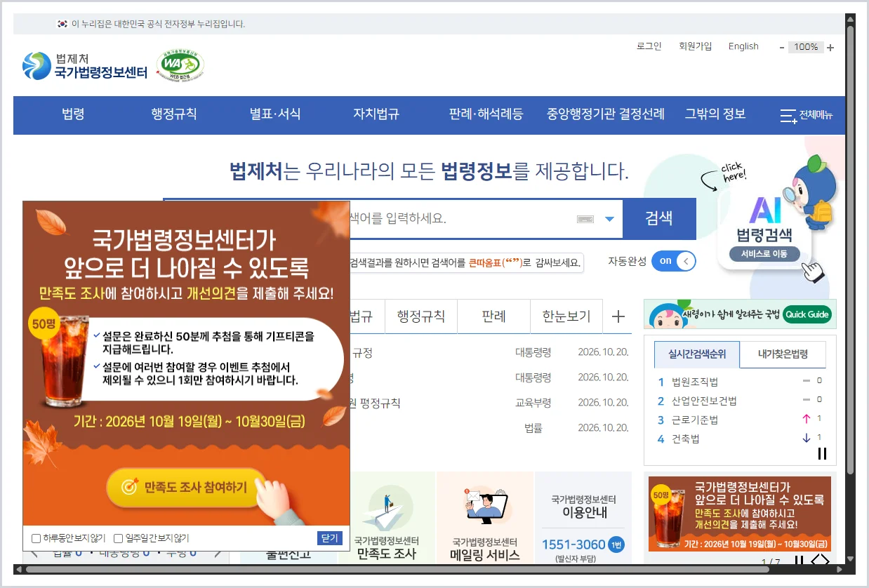Switch to the 한눈보기 tab
Viewport: 869px width, 588px height.
(567, 316)
